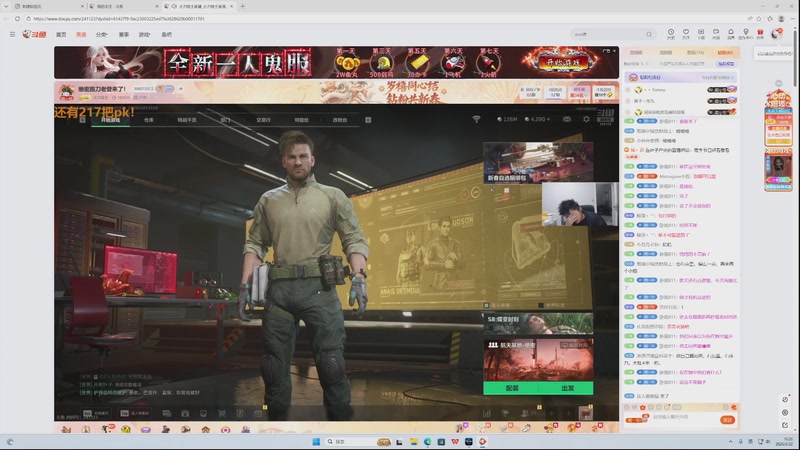Open the 鱼吧 nav item

coord(166,35)
